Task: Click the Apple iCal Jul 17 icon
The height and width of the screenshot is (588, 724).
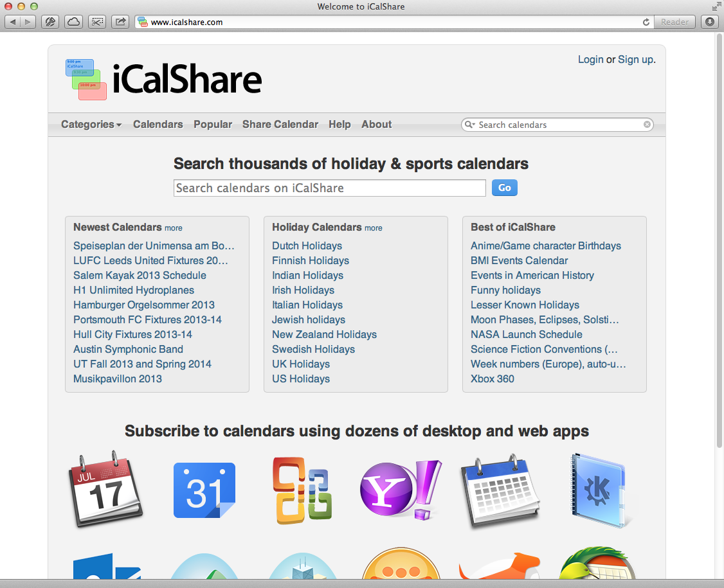Action: pyautogui.click(x=105, y=490)
